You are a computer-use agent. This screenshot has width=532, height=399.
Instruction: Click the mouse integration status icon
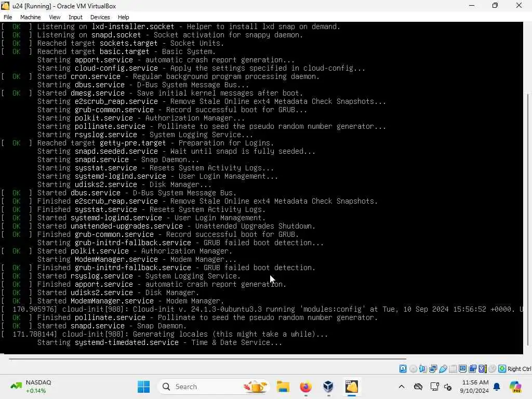tap(493, 368)
